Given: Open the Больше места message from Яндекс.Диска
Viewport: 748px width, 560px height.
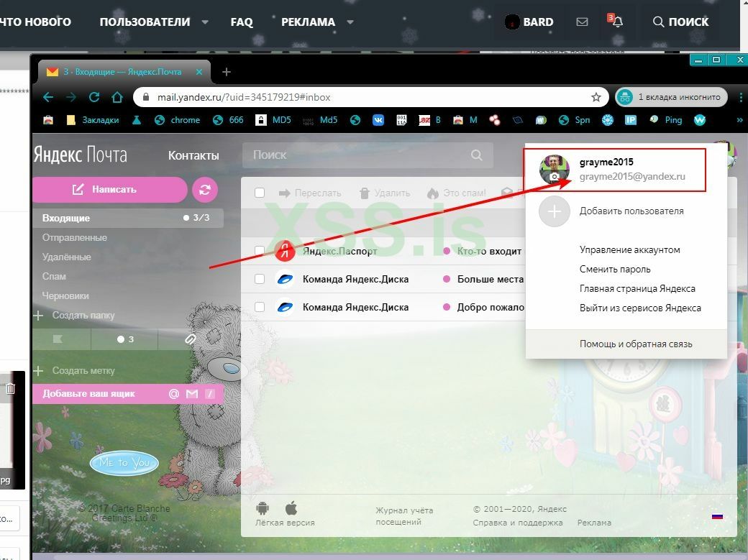Looking at the screenshot, I should [x=384, y=279].
